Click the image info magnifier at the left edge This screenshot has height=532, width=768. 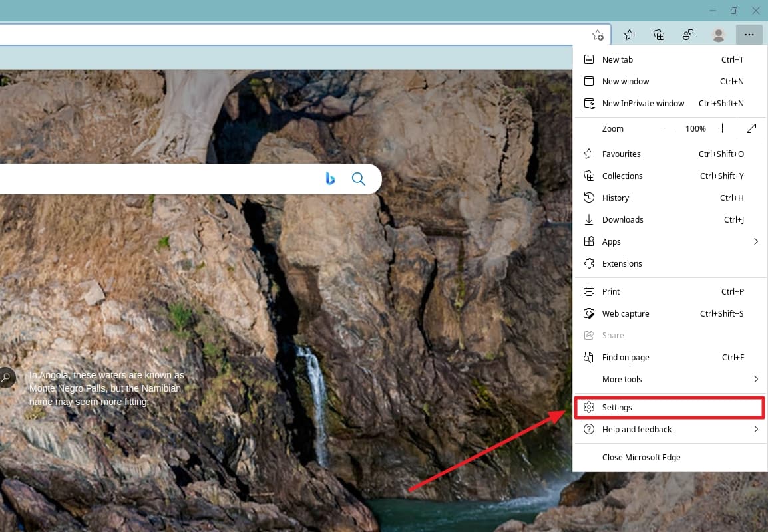7,377
